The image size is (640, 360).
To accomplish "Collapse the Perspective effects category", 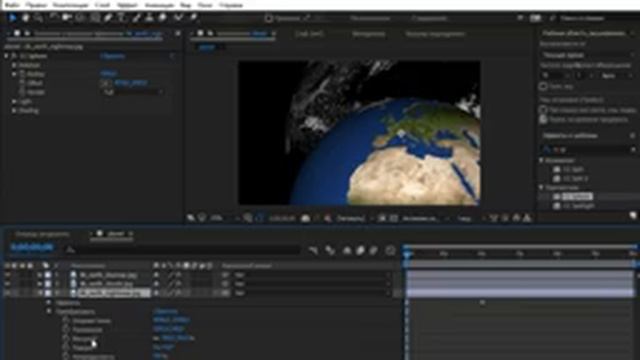I will point(542,187).
